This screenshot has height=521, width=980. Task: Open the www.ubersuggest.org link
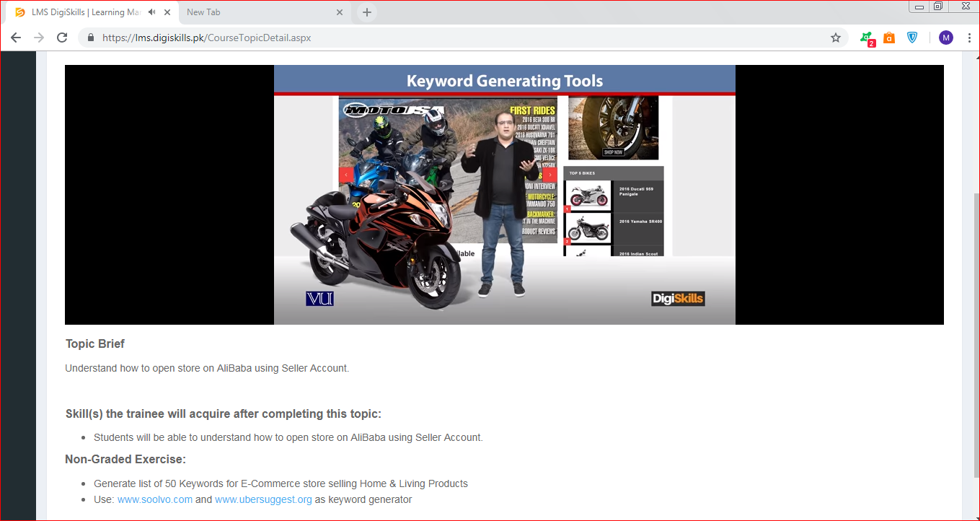point(263,499)
